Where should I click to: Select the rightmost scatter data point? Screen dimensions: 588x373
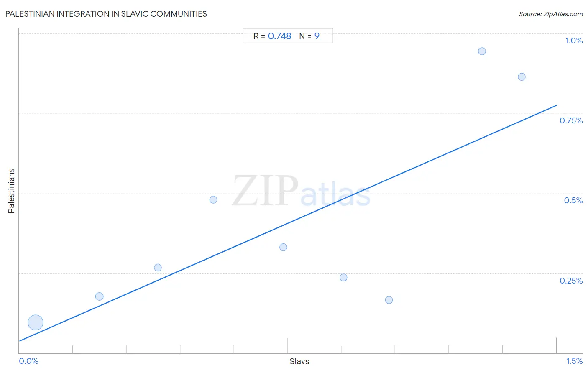(522, 77)
